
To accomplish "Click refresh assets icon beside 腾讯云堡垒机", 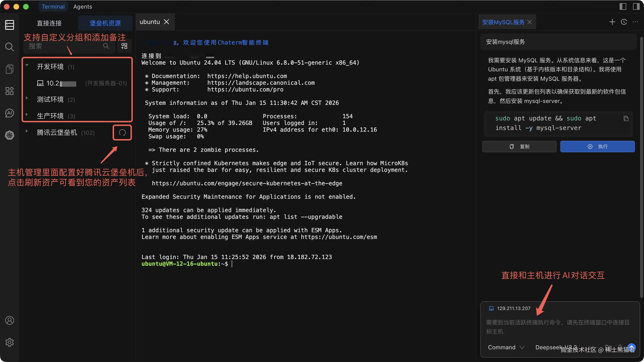I will (122, 132).
